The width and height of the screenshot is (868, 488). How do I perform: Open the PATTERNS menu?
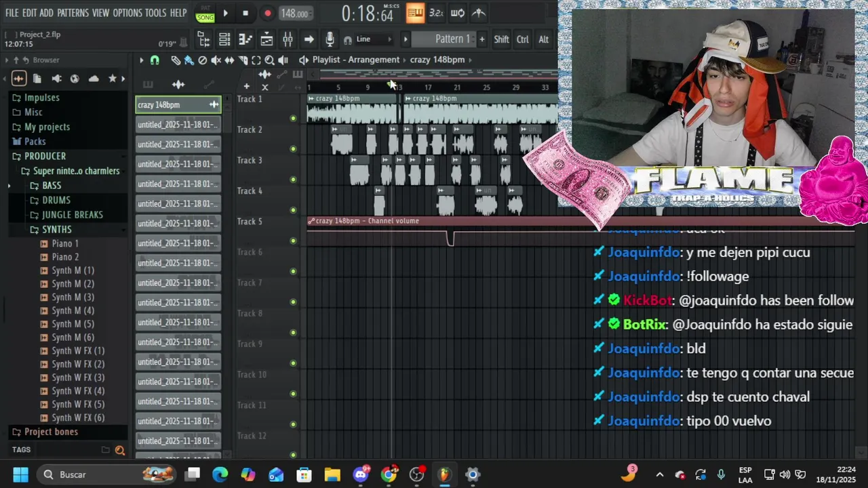click(73, 13)
